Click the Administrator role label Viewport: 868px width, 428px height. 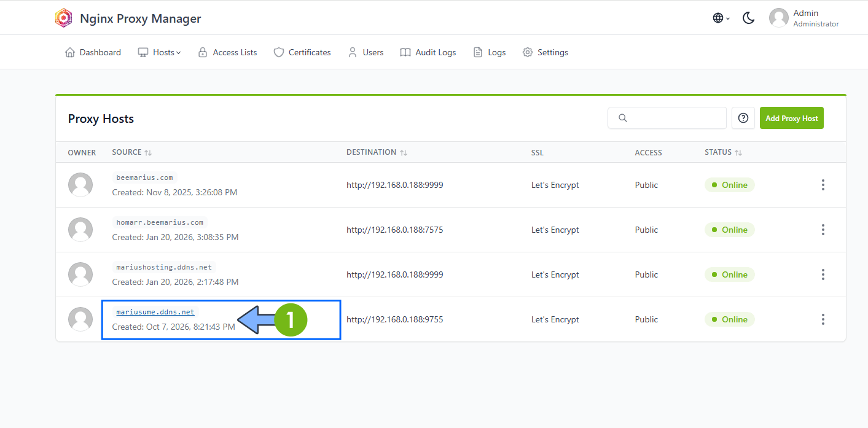816,24
